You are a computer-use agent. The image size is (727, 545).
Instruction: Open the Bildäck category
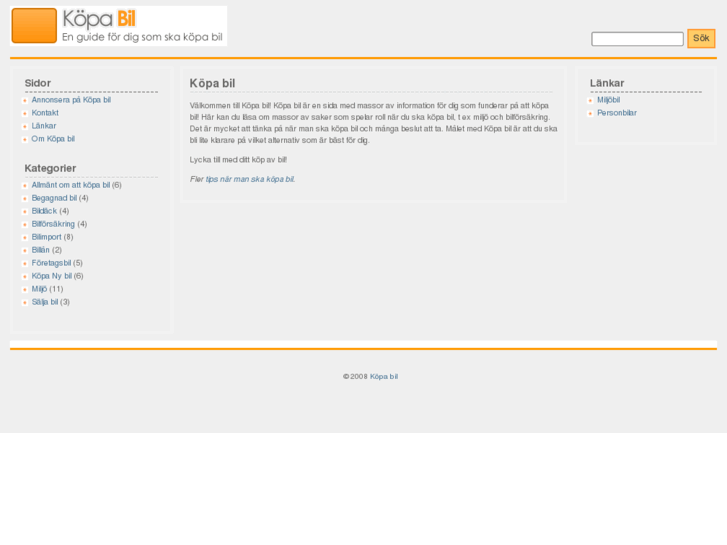pos(45,212)
